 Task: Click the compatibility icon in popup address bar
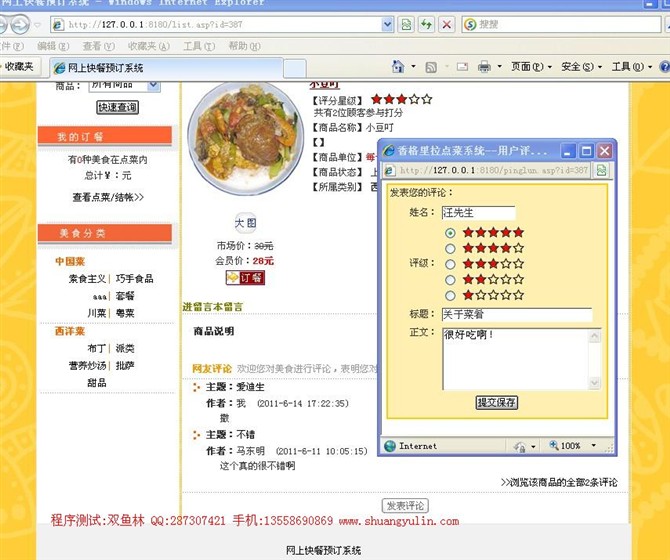[601, 170]
